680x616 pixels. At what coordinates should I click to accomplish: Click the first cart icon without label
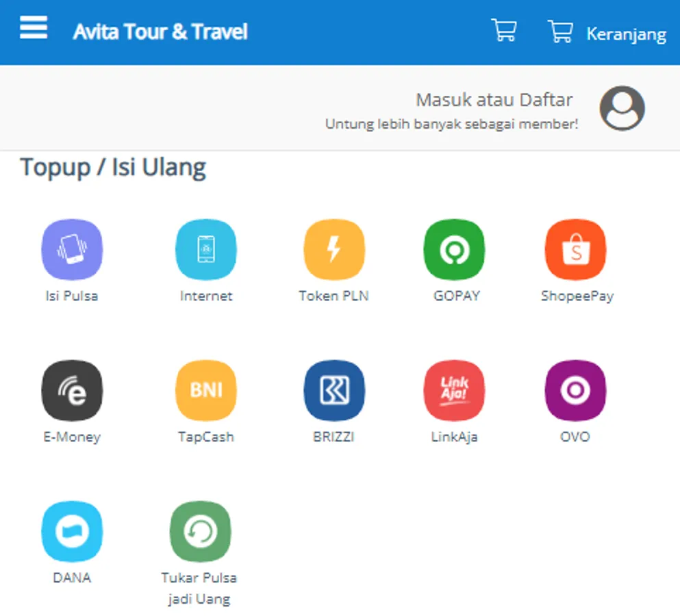[504, 30]
